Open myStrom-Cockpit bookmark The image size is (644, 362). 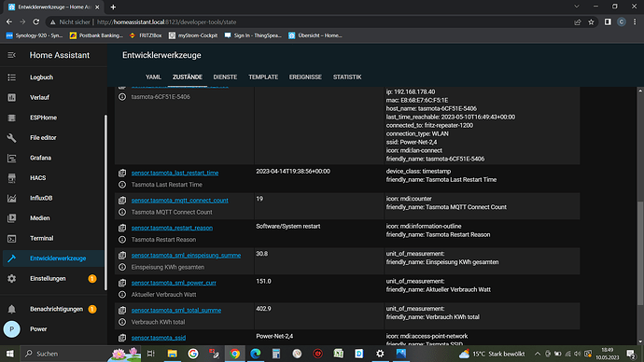[193, 35]
